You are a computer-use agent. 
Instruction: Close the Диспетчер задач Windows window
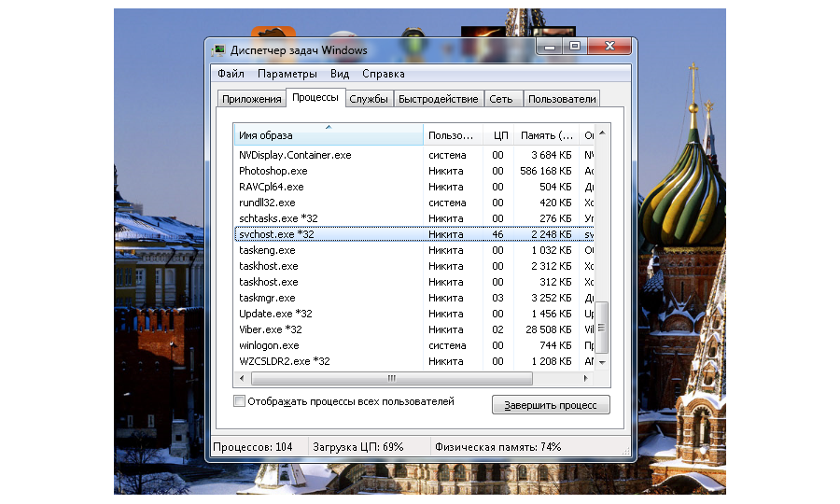coord(609,46)
